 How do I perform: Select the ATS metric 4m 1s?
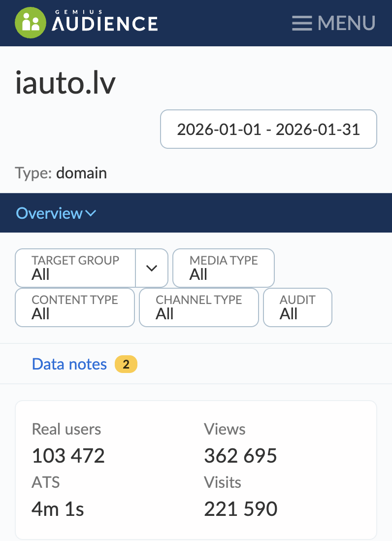coord(58,508)
